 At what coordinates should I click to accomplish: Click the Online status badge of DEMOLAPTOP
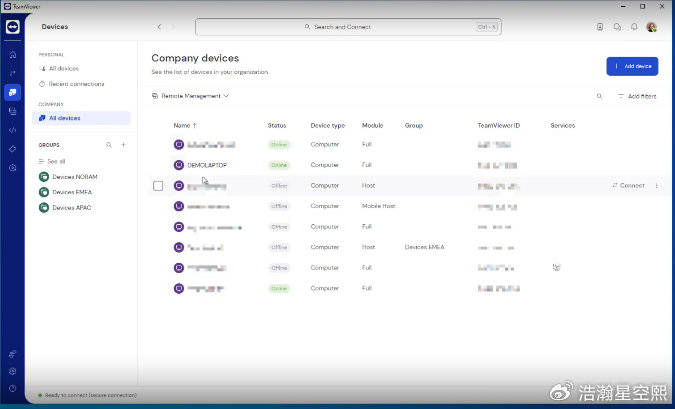pos(279,165)
